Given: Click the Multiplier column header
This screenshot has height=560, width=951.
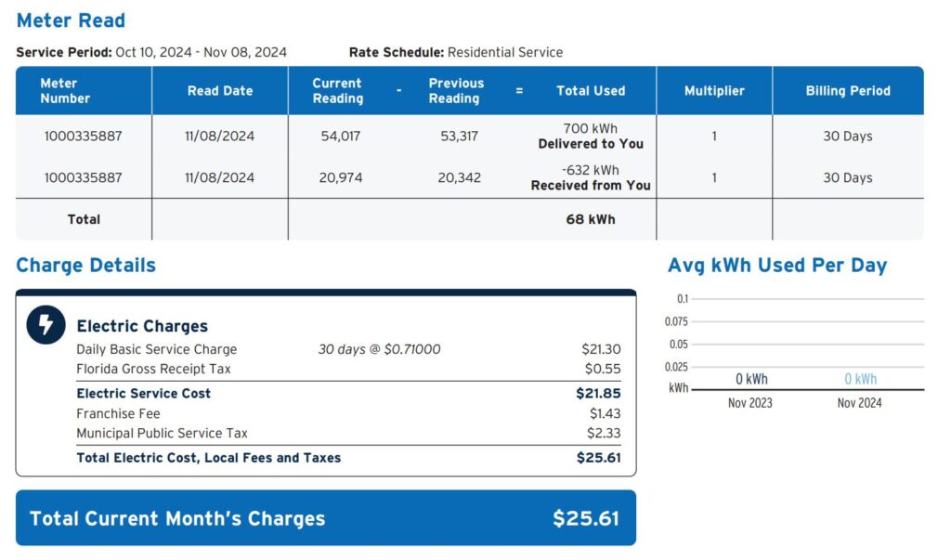Looking at the screenshot, I should tap(714, 91).
